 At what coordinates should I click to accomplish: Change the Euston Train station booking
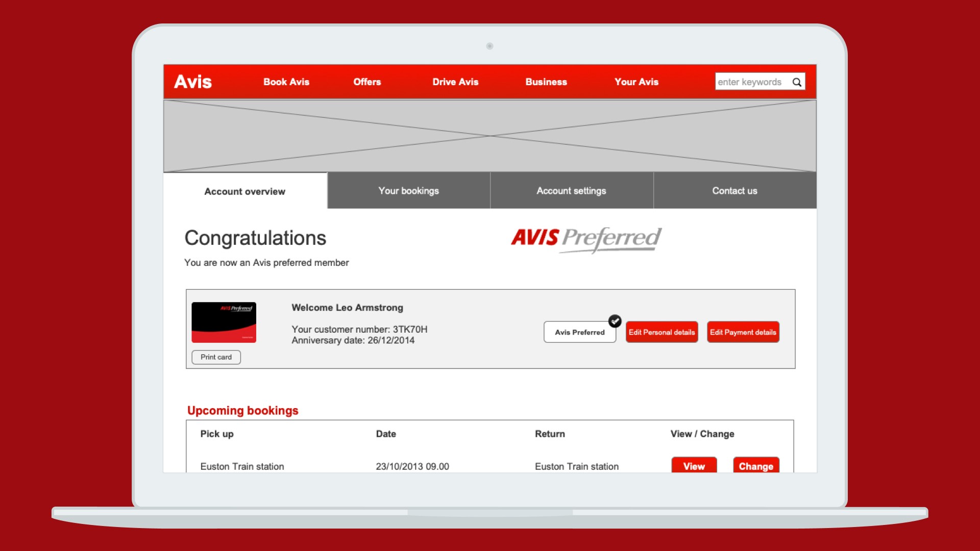(755, 465)
